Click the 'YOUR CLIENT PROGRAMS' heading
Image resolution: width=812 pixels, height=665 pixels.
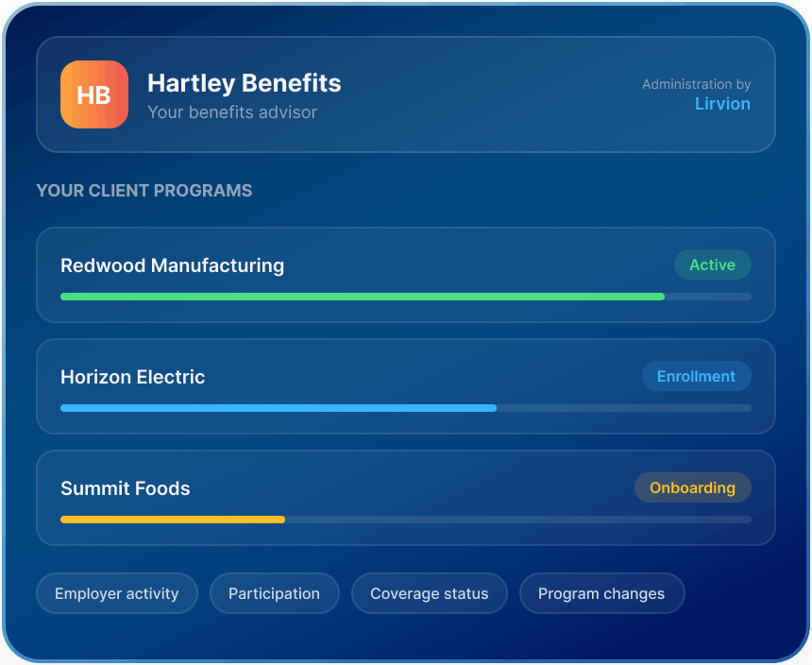144,191
